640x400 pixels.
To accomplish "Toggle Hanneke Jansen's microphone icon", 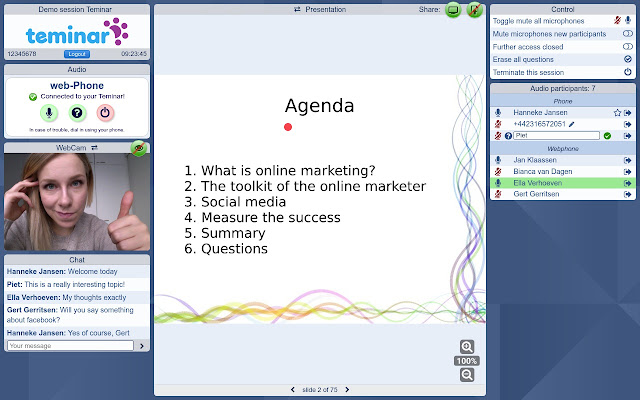I will tap(498, 112).
